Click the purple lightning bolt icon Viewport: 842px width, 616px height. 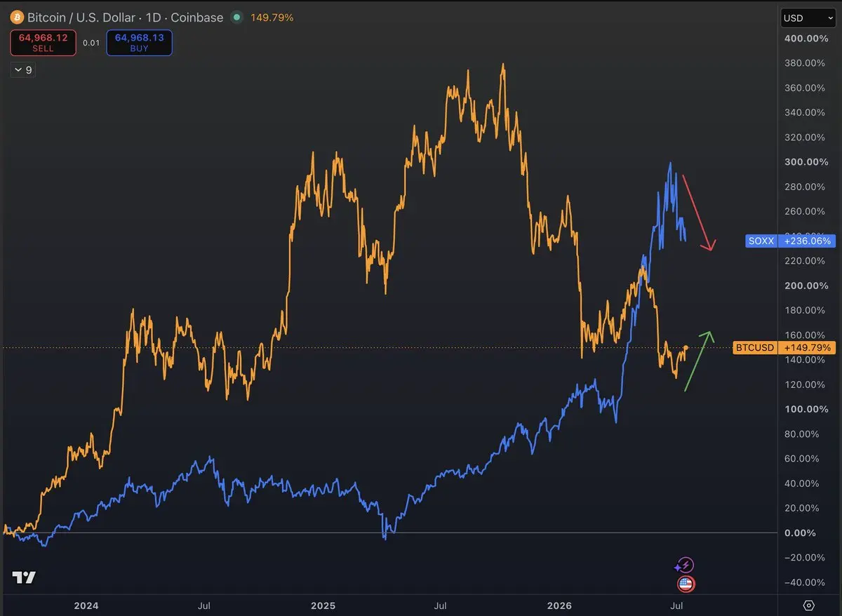click(x=685, y=565)
